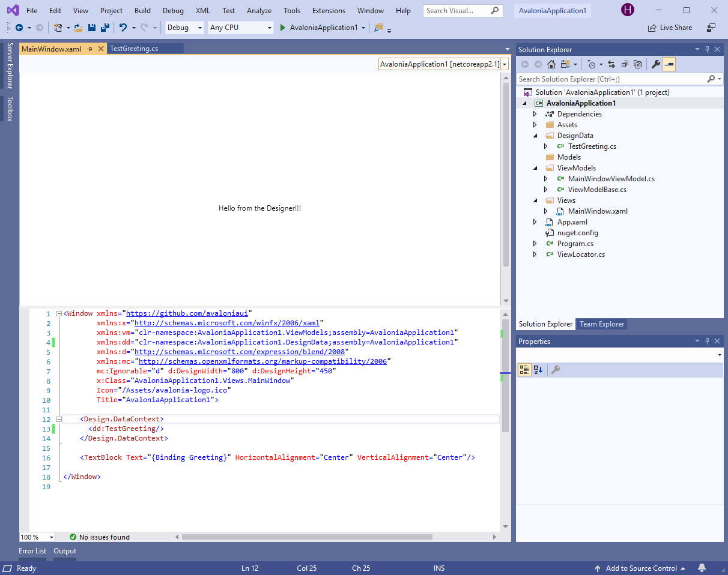Expand the ViewModels folder
This screenshot has height=575, width=728.
tap(535, 167)
